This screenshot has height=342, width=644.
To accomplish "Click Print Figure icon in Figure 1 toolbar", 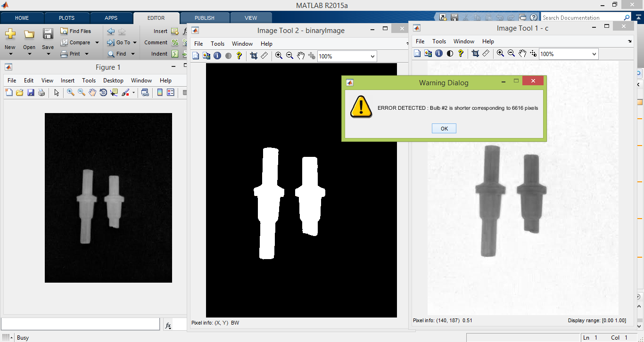I will 41,92.
